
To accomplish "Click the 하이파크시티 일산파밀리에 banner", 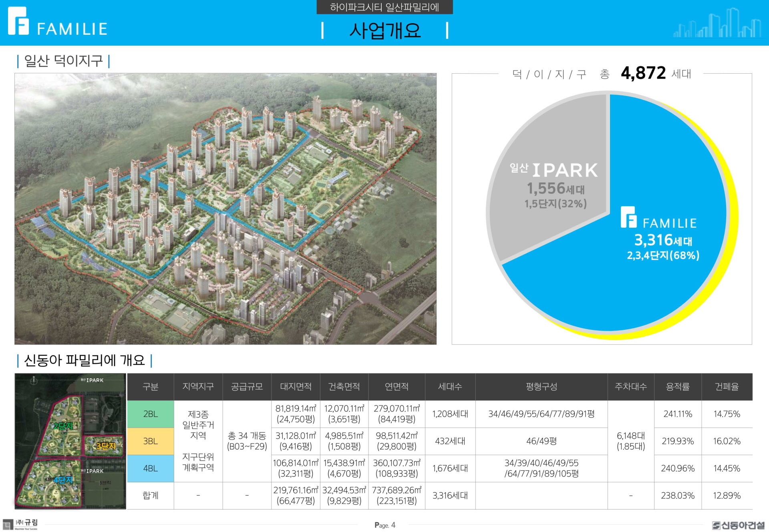I will [x=384, y=7].
